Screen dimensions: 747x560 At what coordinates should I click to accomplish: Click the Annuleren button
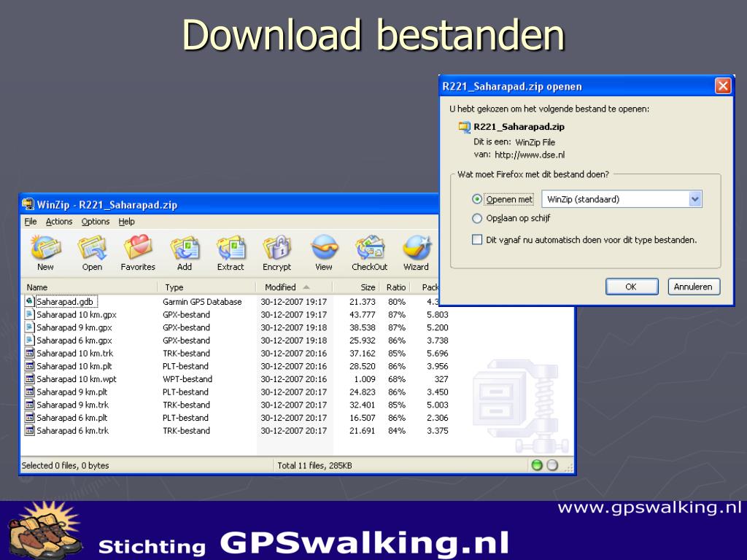694,287
